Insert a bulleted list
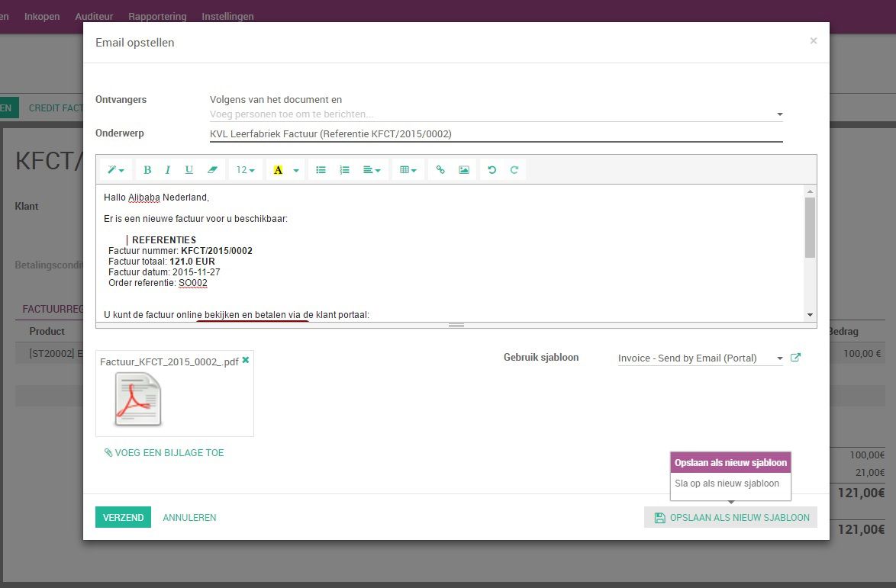 coord(321,169)
